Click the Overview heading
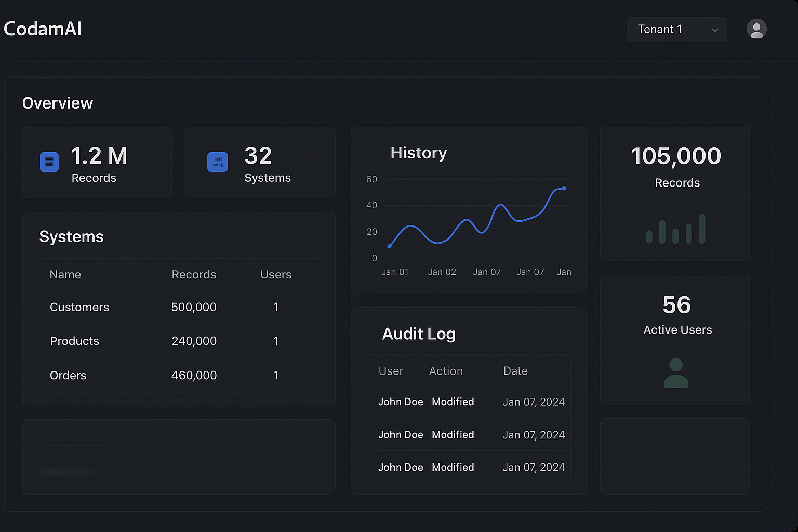The width and height of the screenshot is (798, 532). (58, 103)
